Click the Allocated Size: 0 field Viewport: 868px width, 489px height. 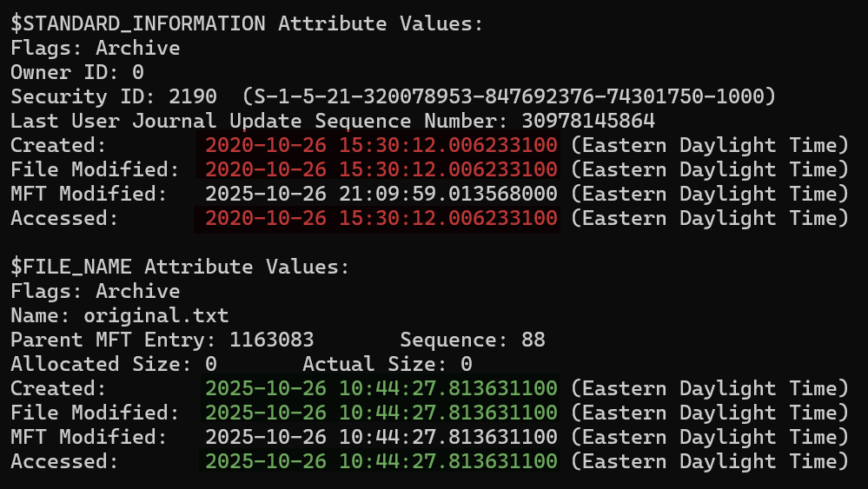(x=113, y=364)
